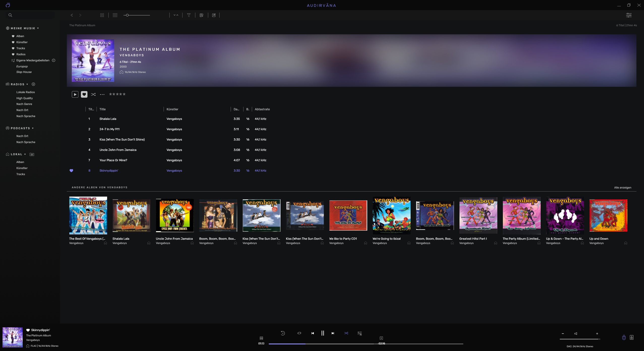The height and width of the screenshot is (351, 644).
Task: Open Nach Genre radios entry
Action: [x=24, y=104]
